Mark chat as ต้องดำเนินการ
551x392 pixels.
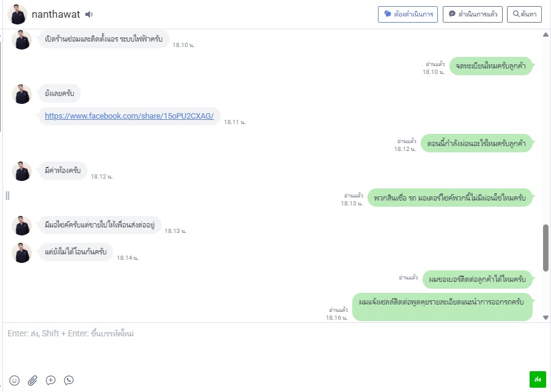tap(407, 14)
